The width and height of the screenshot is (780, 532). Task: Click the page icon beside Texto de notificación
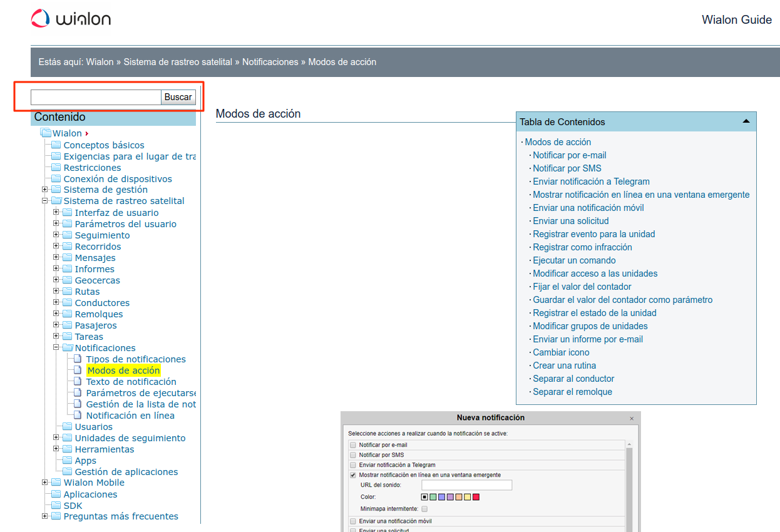pyautogui.click(x=78, y=382)
